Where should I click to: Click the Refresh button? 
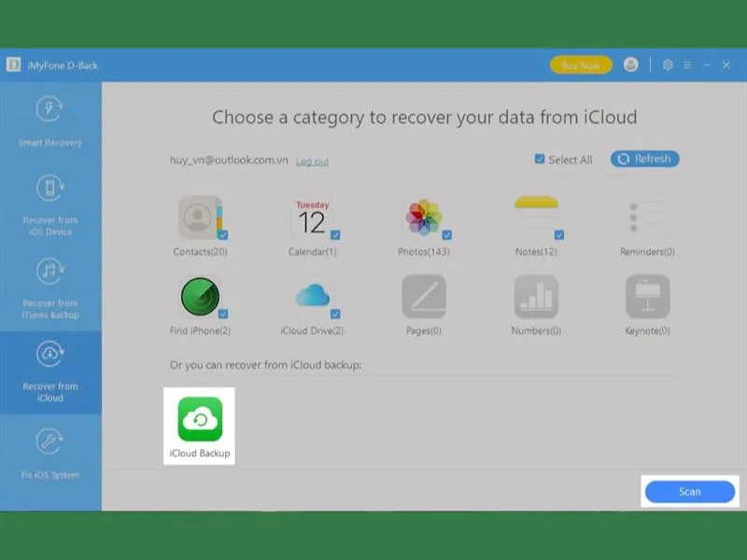(645, 159)
